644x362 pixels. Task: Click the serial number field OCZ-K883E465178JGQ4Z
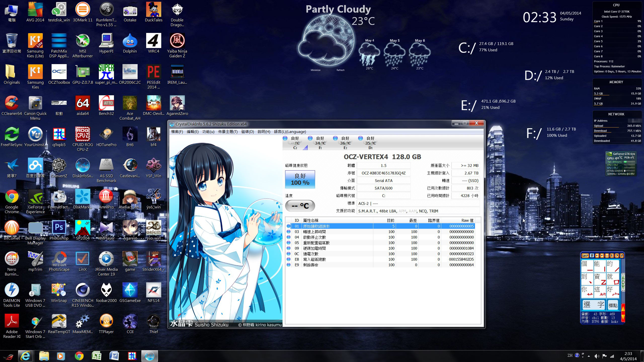383,173
